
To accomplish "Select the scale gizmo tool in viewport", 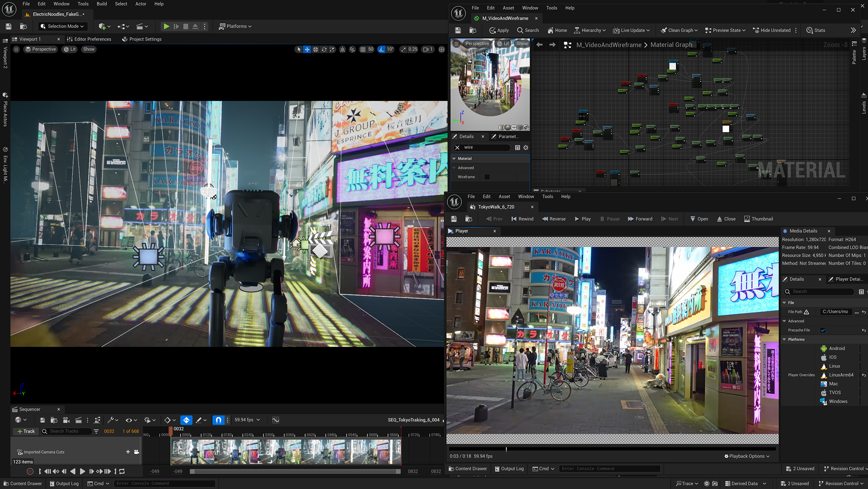I will [332, 49].
